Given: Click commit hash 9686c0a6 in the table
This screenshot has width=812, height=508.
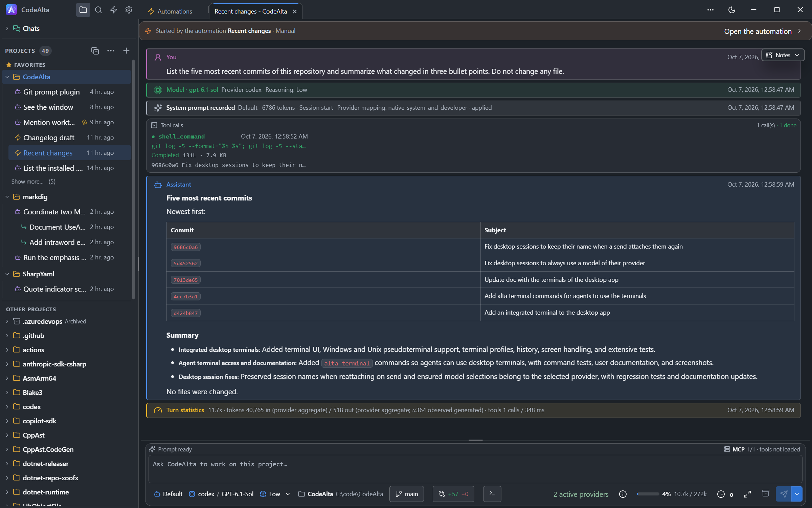Looking at the screenshot, I should coord(186,247).
